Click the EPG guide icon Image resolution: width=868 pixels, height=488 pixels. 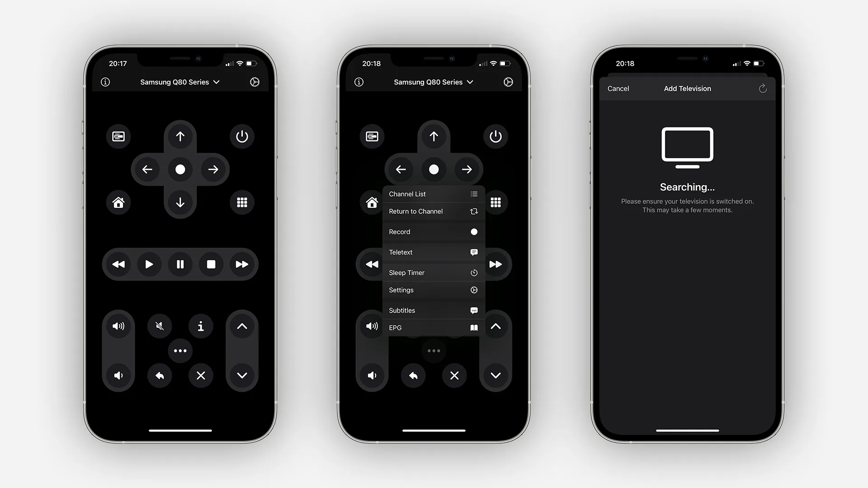(473, 327)
